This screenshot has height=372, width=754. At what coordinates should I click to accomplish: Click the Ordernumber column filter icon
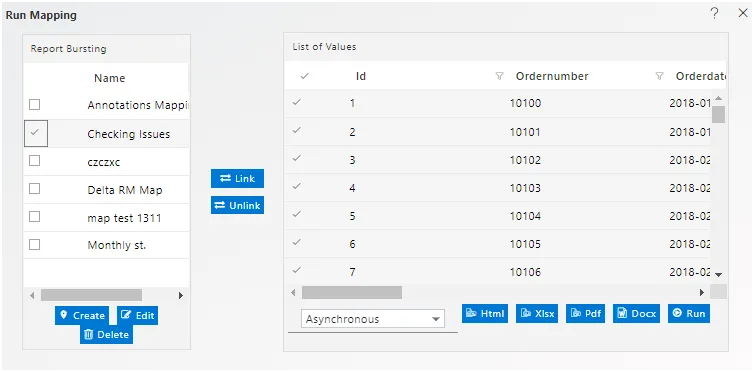[660, 76]
